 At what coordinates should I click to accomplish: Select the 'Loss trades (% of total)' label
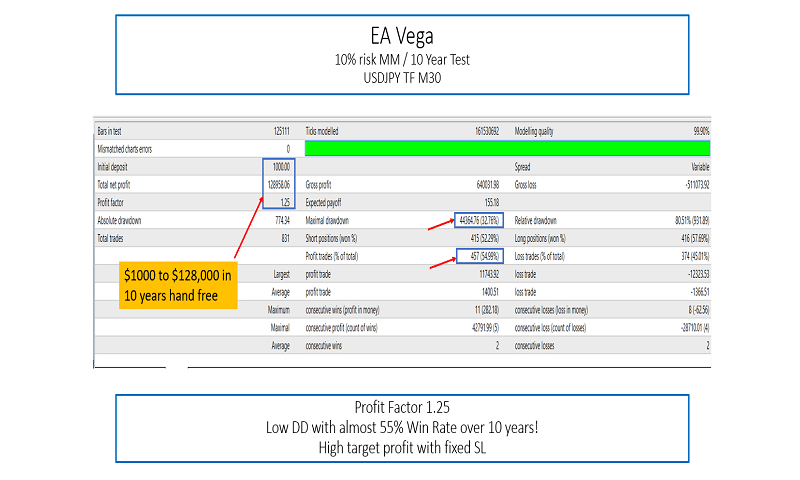540,256
